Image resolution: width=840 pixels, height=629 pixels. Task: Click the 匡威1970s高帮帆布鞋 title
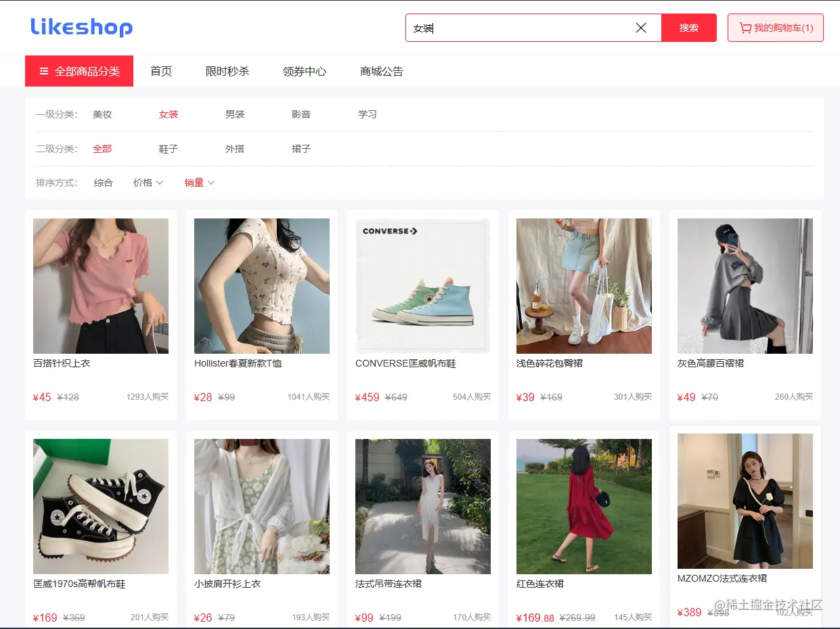click(79, 584)
